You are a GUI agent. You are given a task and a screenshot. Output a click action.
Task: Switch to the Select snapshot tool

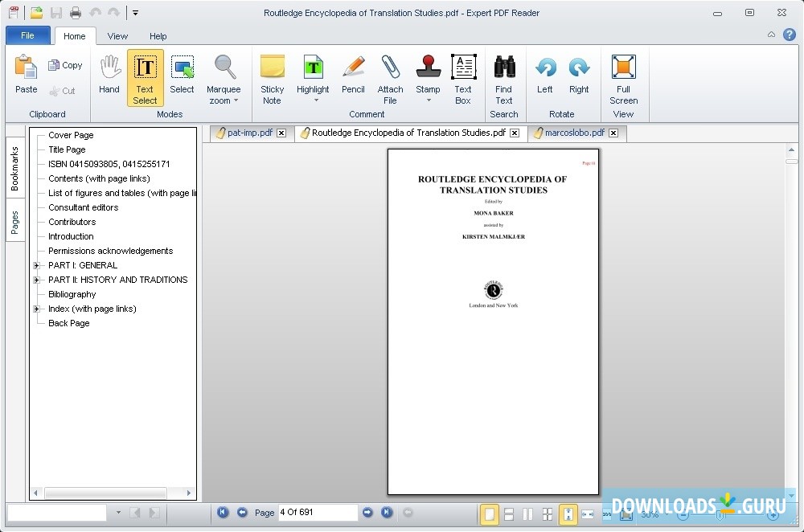tap(182, 74)
